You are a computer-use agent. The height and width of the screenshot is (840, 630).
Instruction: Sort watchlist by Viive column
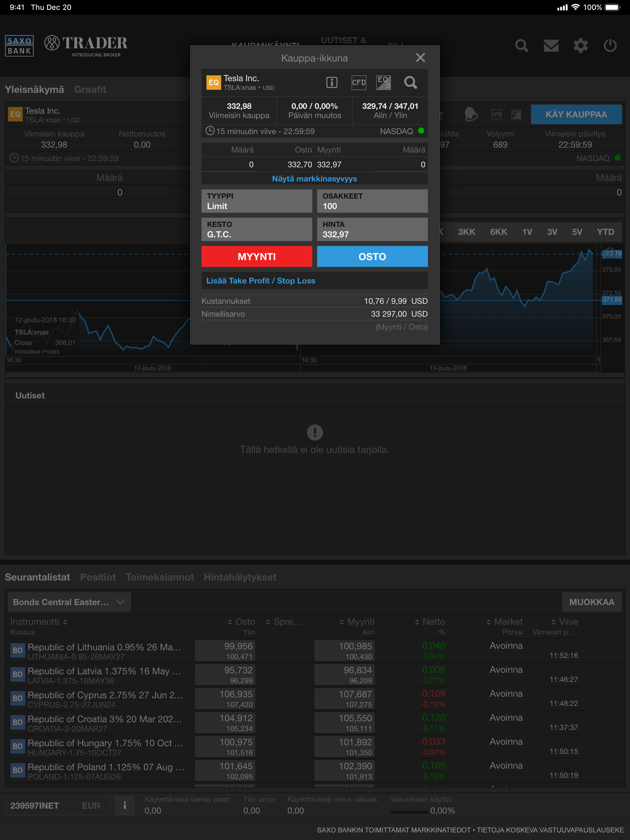(565, 622)
